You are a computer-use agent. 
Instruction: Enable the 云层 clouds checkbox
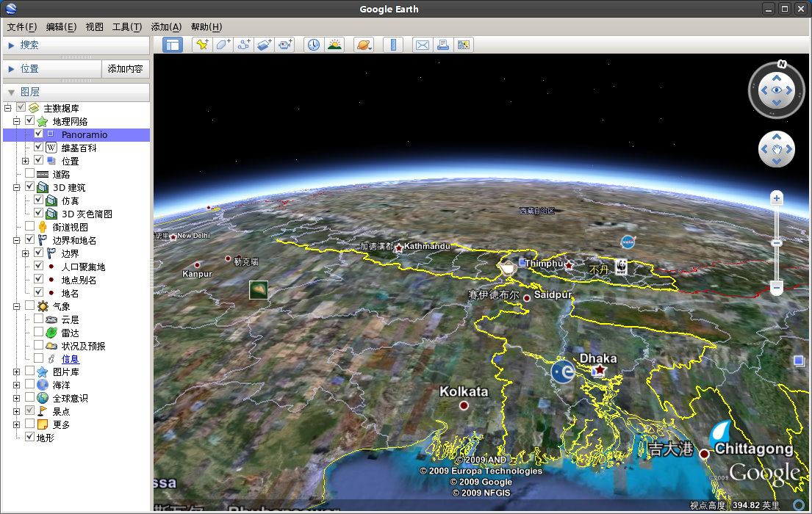[x=39, y=319]
